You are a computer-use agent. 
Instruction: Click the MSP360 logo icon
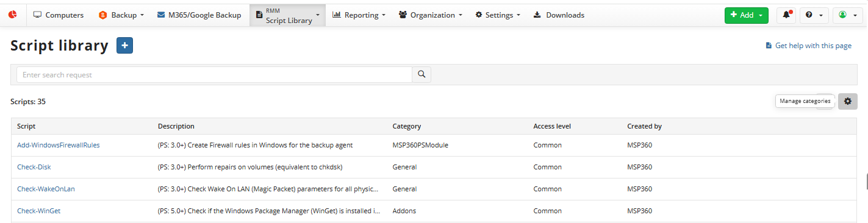pos(13,15)
